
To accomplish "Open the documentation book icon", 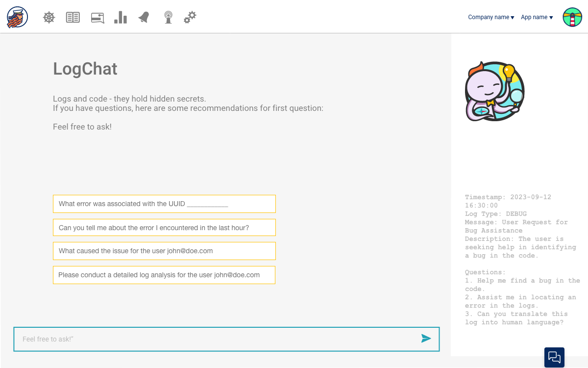I will click(x=73, y=17).
